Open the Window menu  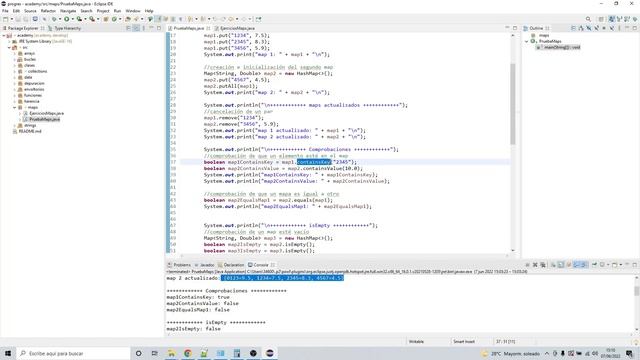133,11
